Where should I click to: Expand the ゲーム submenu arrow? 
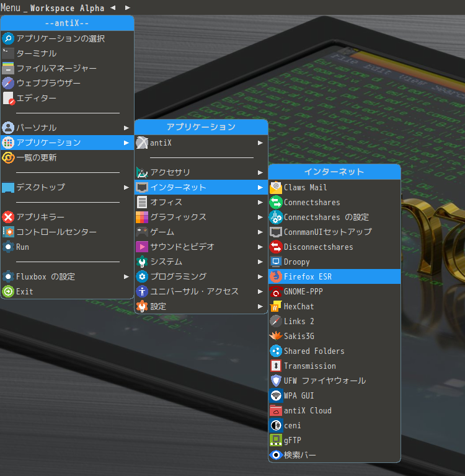click(260, 232)
